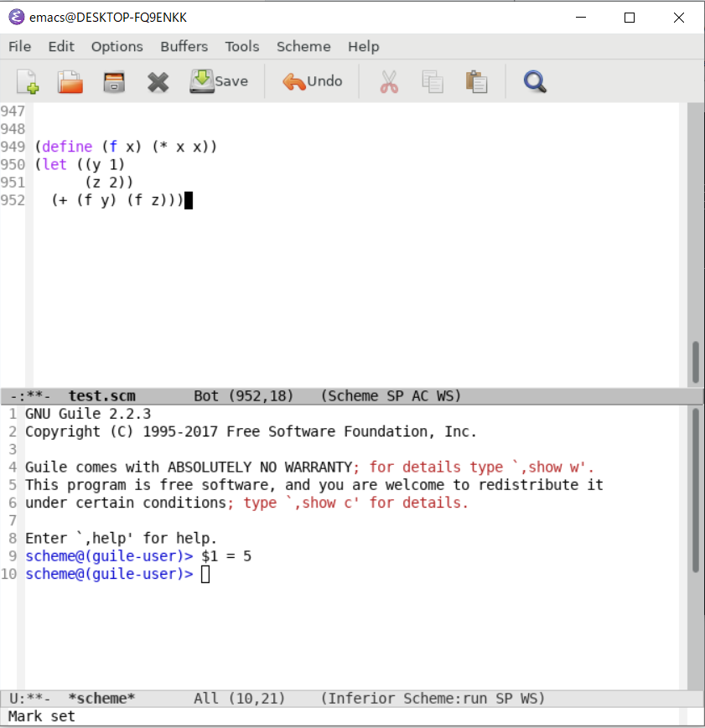The height and width of the screenshot is (728, 705).
Task: Click the ',show c' for details text
Action: [x=377, y=503]
